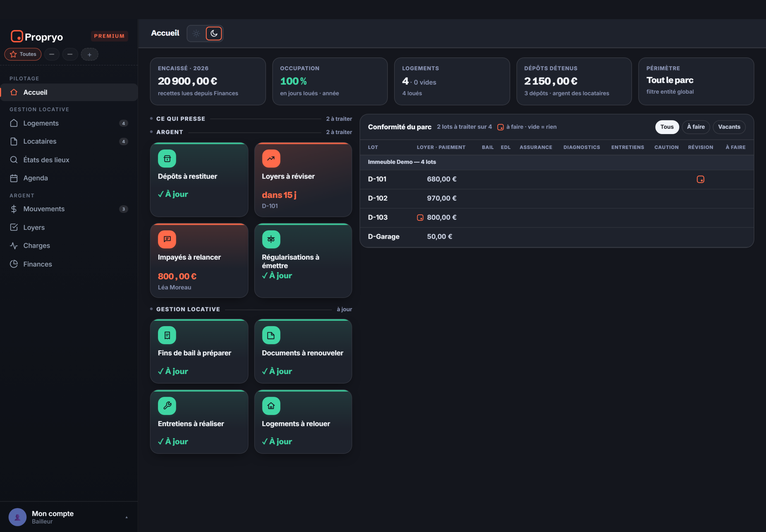Image resolution: width=766 pixels, height=532 pixels.
Task: Click the Dépôts à restituer box icon
Action: click(x=167, y=159)
